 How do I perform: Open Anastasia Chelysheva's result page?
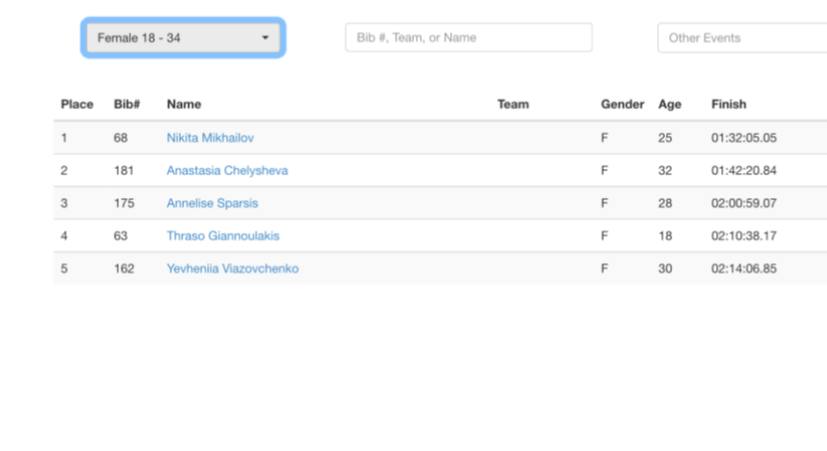tap(227, 170)
